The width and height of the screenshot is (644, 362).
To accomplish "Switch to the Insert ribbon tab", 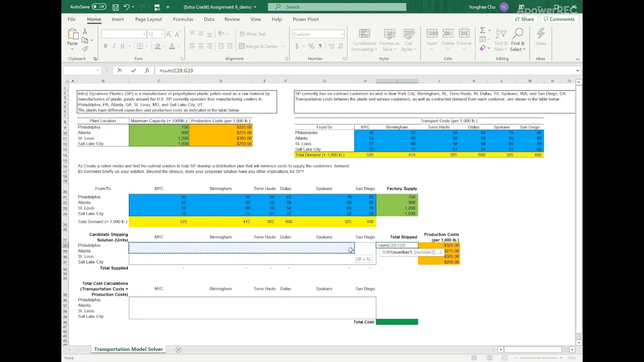I will pos(118,19).
